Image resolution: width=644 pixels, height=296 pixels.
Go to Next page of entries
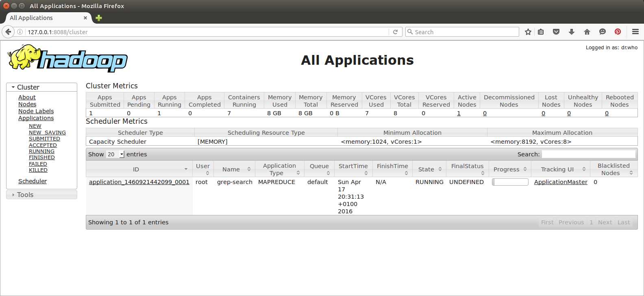(605, 222)
